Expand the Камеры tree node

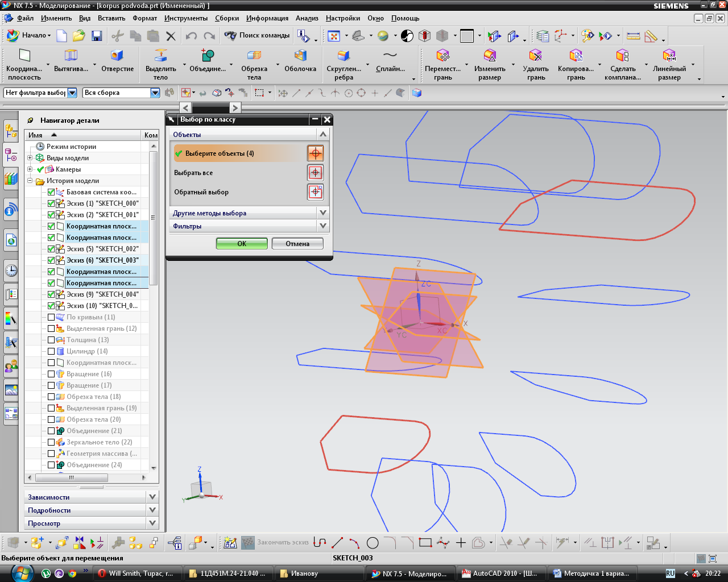30,169
